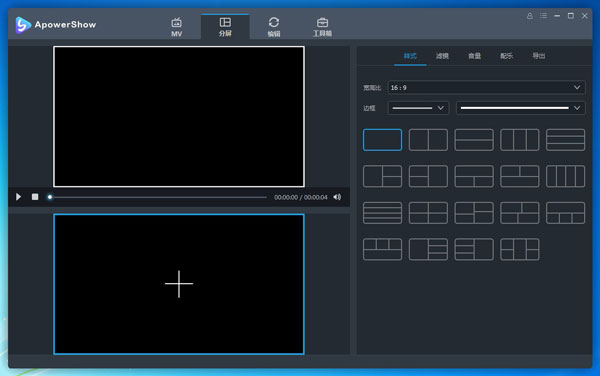Select the even two-by-two grid layout
Screen dimensions: 600x376
click(x=428, y=213)
